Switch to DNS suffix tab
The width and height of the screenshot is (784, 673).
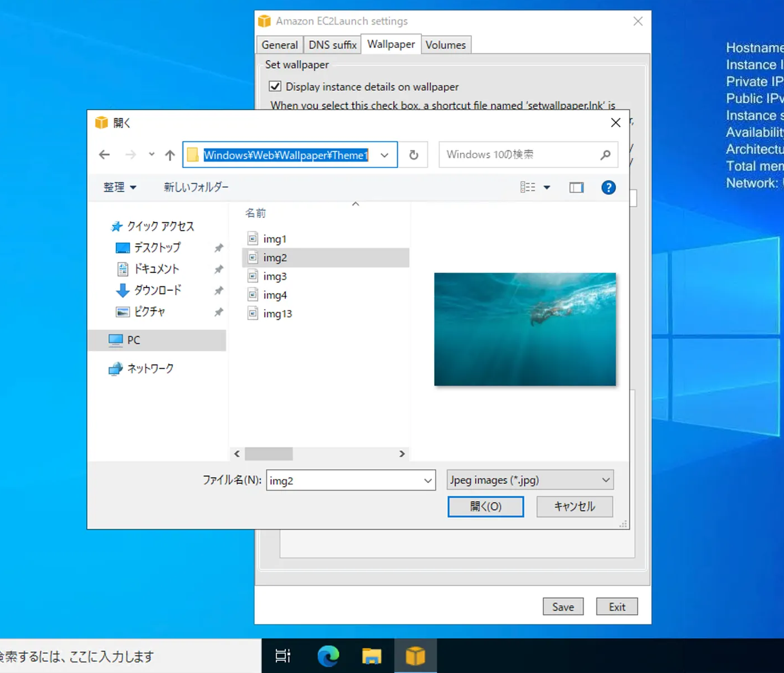pyautogui.click(x=333, y=45)
